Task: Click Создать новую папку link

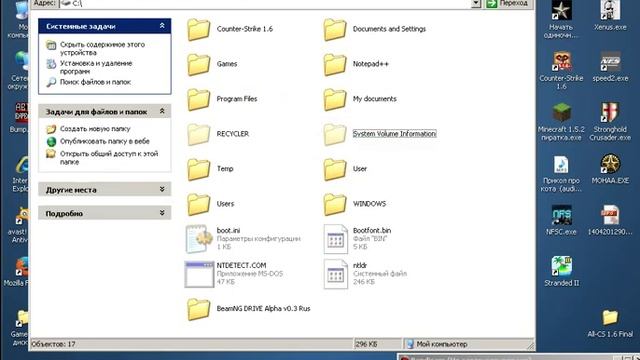Action: [95, 129]
